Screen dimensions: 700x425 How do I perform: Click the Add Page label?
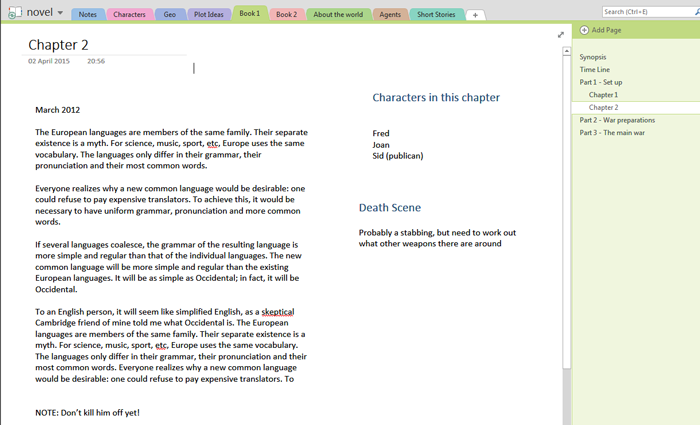click(606, 30)
